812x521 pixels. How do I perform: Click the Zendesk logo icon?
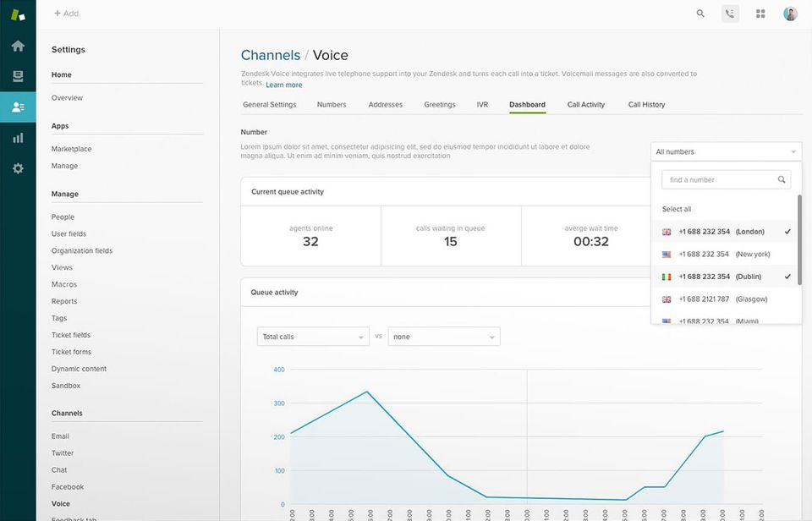tap(18, 14)
